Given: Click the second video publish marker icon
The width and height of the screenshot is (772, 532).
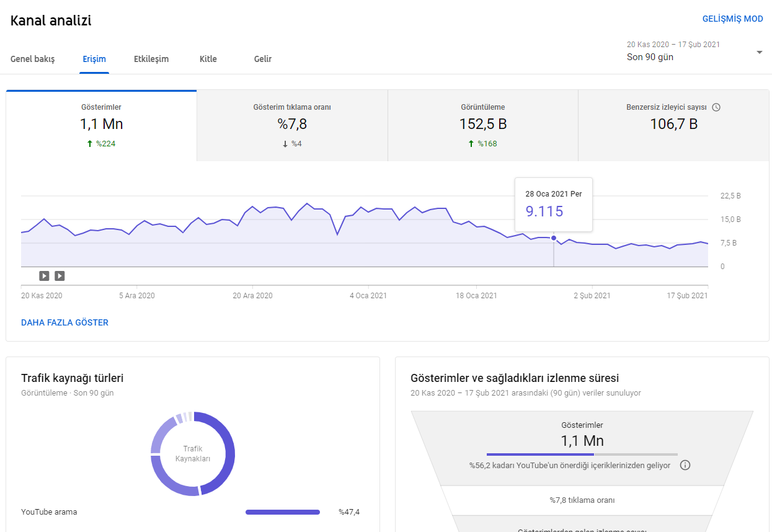Looking at the screenshot, I should (x=60, y=276).
